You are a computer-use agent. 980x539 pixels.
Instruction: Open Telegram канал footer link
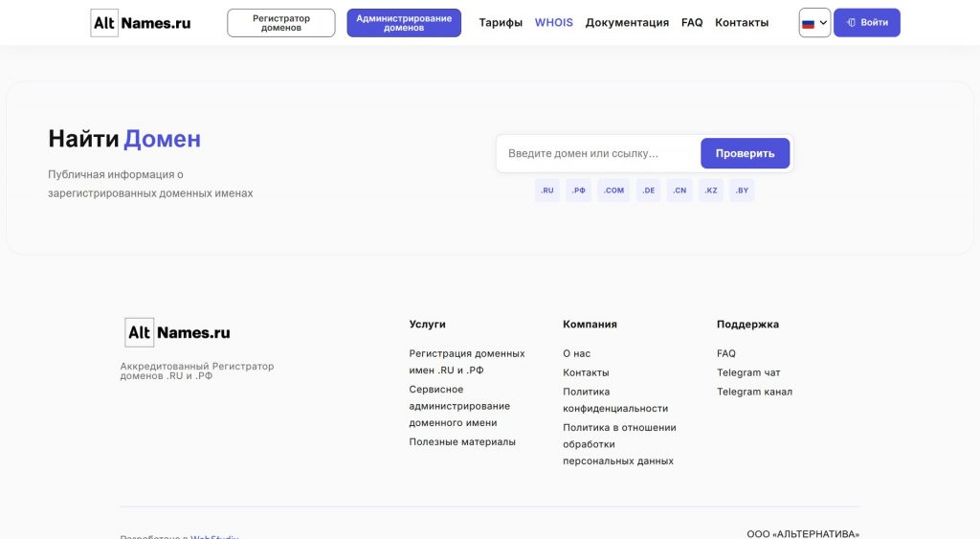(x=754, y=393)
